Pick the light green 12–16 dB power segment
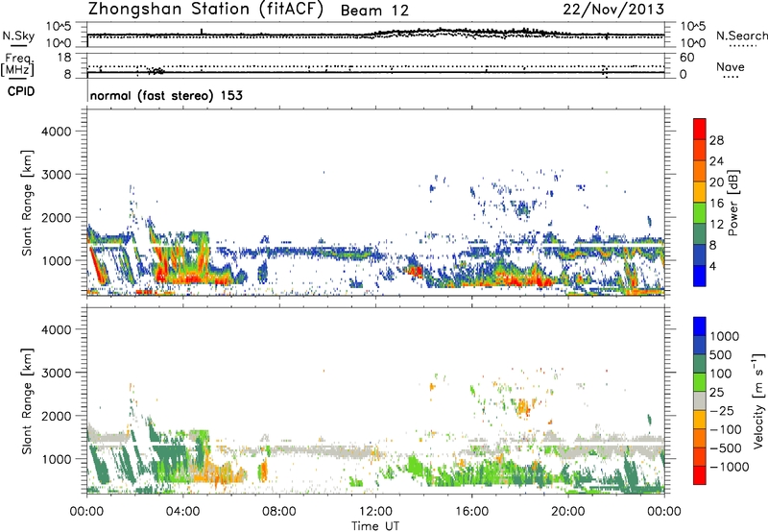 point(700,213)
